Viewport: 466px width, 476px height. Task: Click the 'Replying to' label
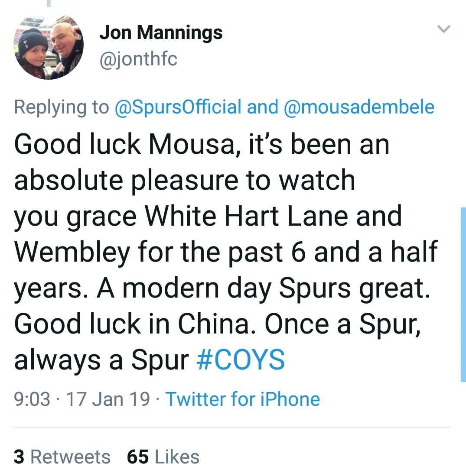61,107
